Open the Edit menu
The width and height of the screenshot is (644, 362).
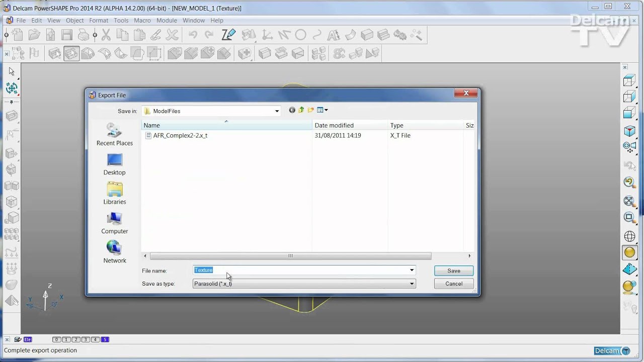tap(37, 21)
